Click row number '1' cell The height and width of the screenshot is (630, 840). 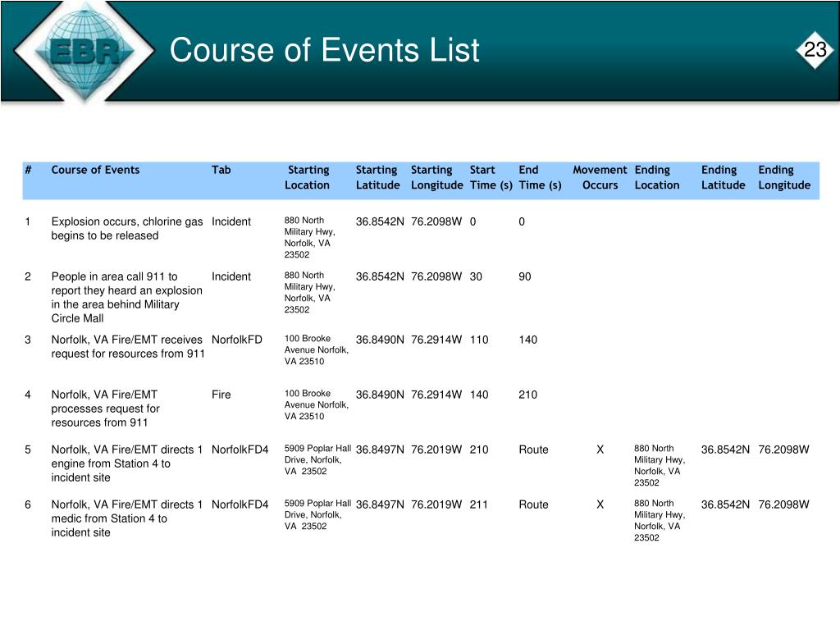[x=27, y=221]
